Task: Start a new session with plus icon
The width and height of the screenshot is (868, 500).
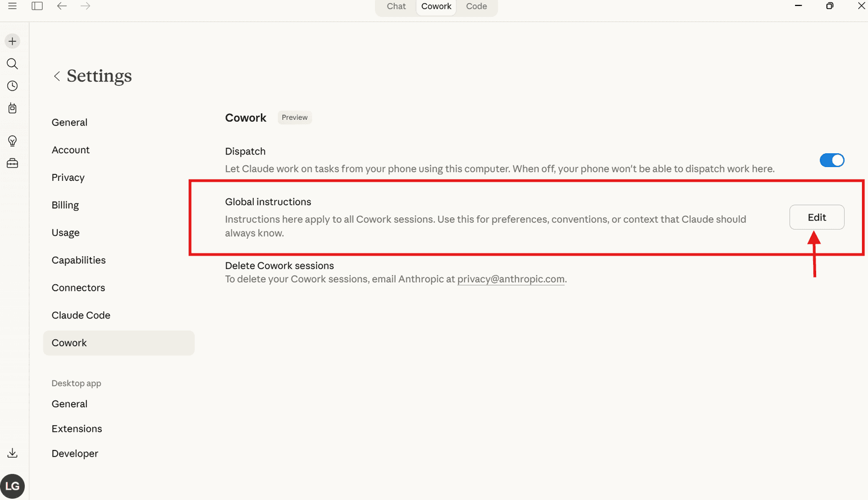Action: 12,42
